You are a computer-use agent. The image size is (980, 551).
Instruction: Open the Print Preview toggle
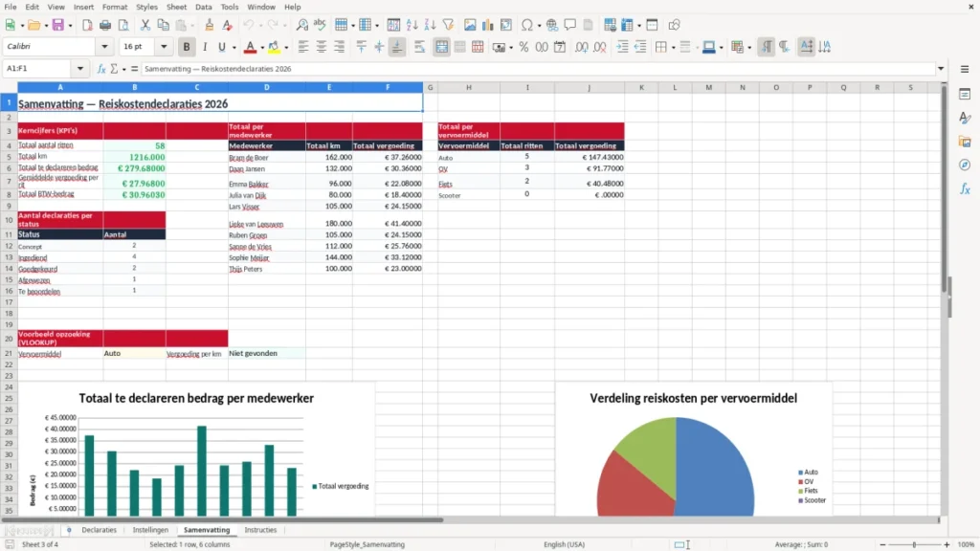click(123, 25)
